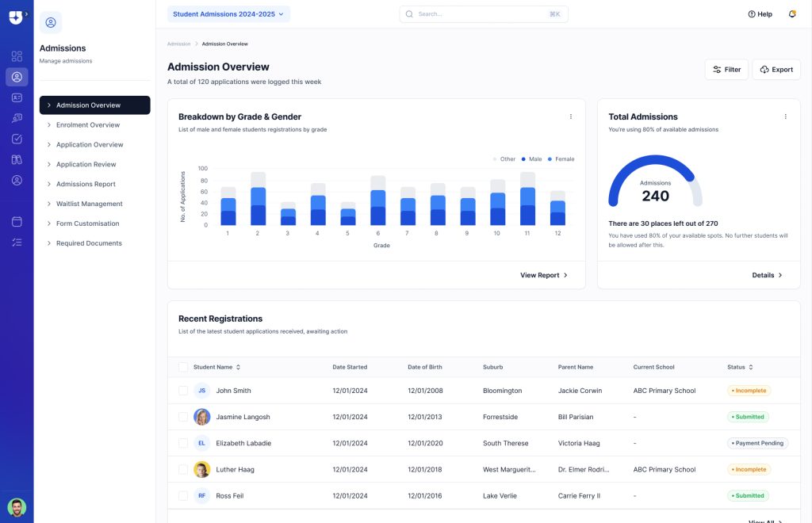Select Admission Overview menu item
The width and height of the screenshot is (812, 523).
click(x=95, y=105)
